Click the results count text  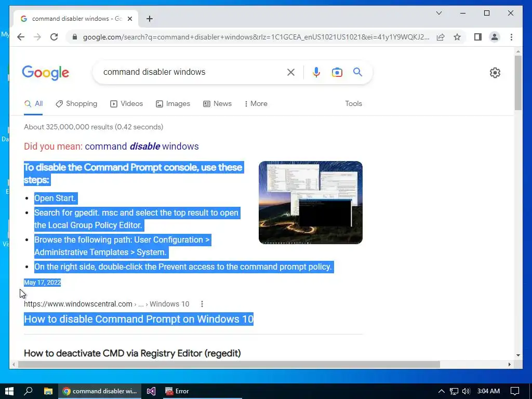click(x=94, y=127)
